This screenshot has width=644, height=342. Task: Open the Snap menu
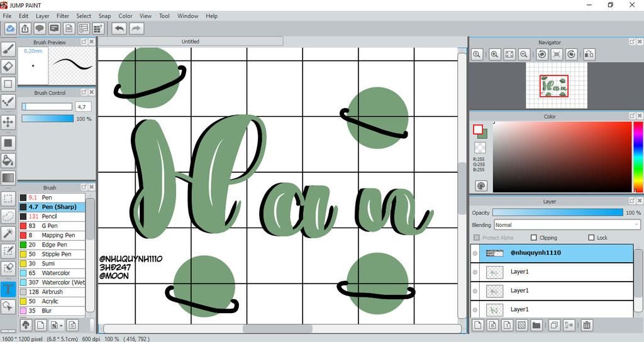click(104, 16)
